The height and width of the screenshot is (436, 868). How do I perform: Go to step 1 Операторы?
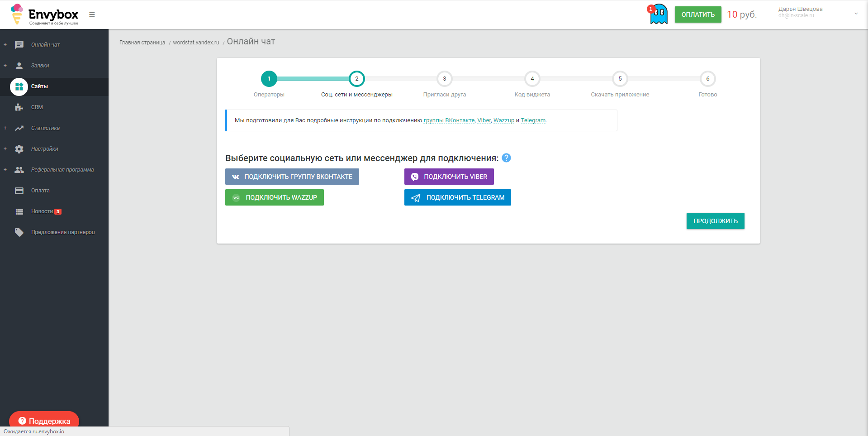tap(269, 79)
